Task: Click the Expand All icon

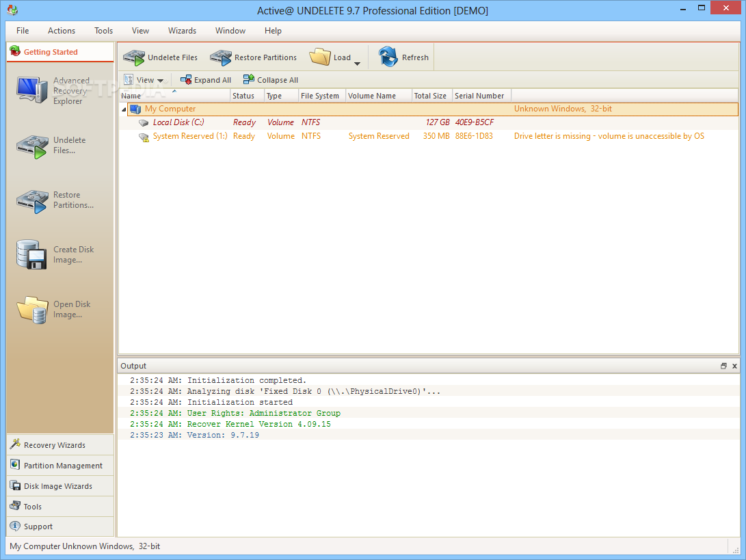Action: [186, 80]
